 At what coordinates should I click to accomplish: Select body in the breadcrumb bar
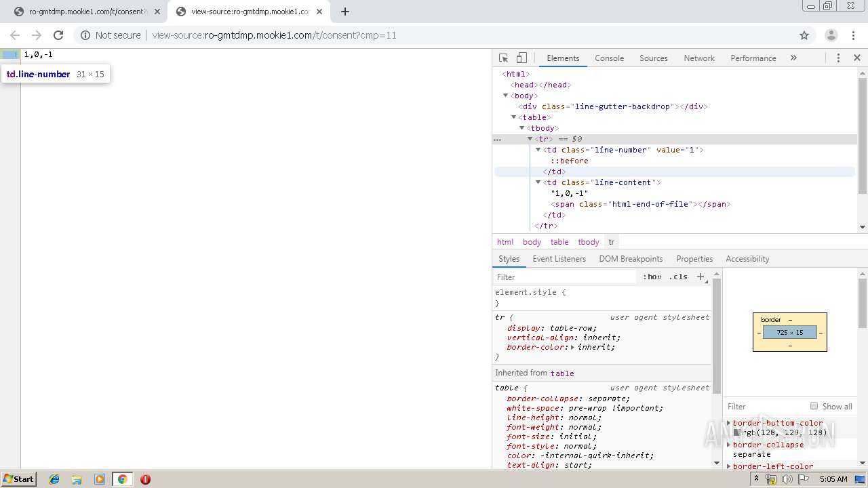(532, 242)
